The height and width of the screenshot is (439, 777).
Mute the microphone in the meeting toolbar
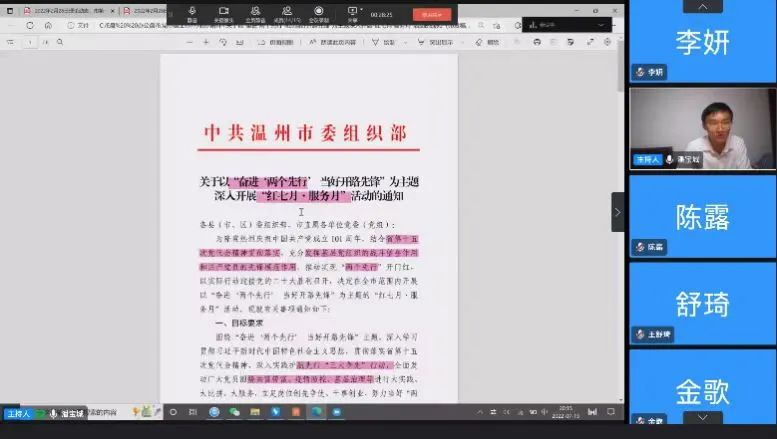click(192, 12)
